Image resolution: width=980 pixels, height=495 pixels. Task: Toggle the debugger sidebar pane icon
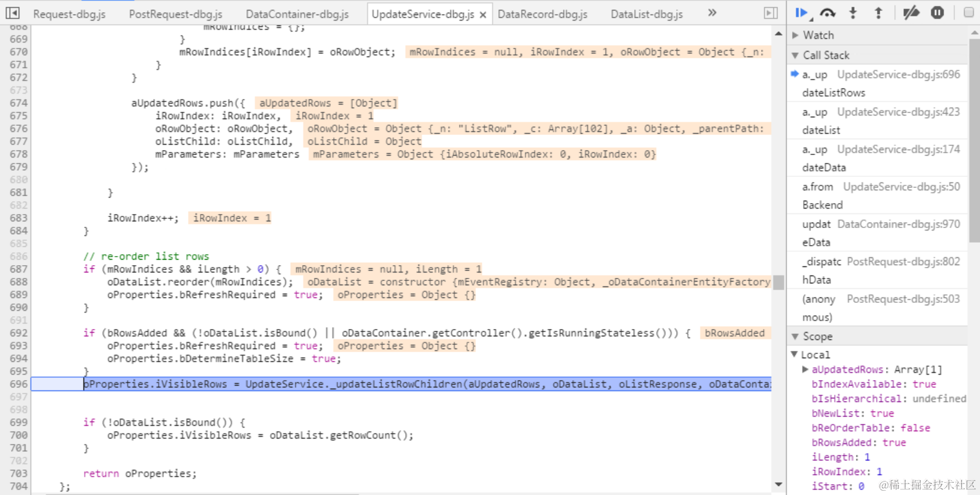770,13
